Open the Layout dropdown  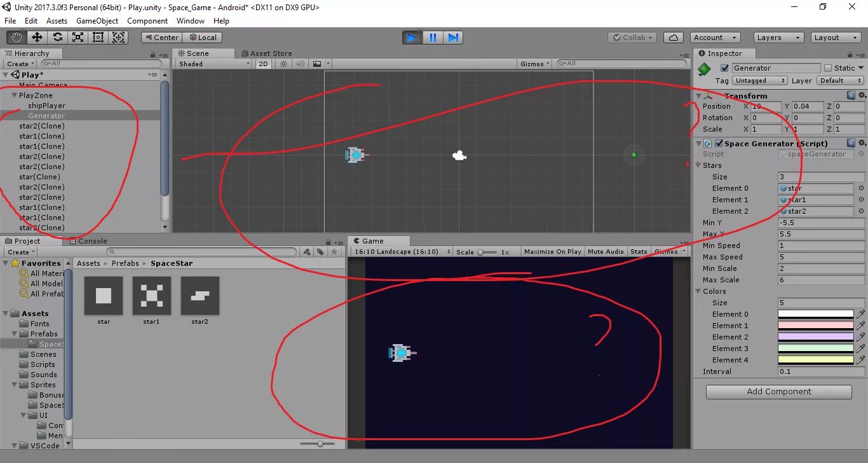[x=836, y=38]
